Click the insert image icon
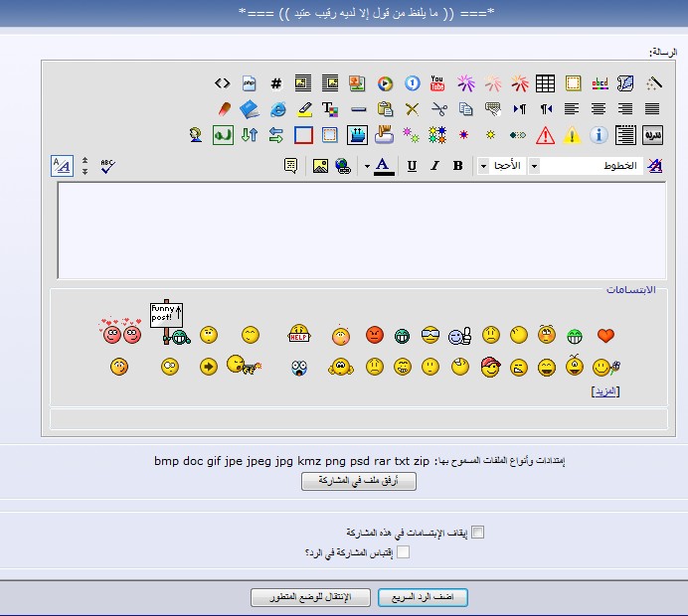This screenshot has width=688, height=616. pyautogui.click(x=320, y=166)
